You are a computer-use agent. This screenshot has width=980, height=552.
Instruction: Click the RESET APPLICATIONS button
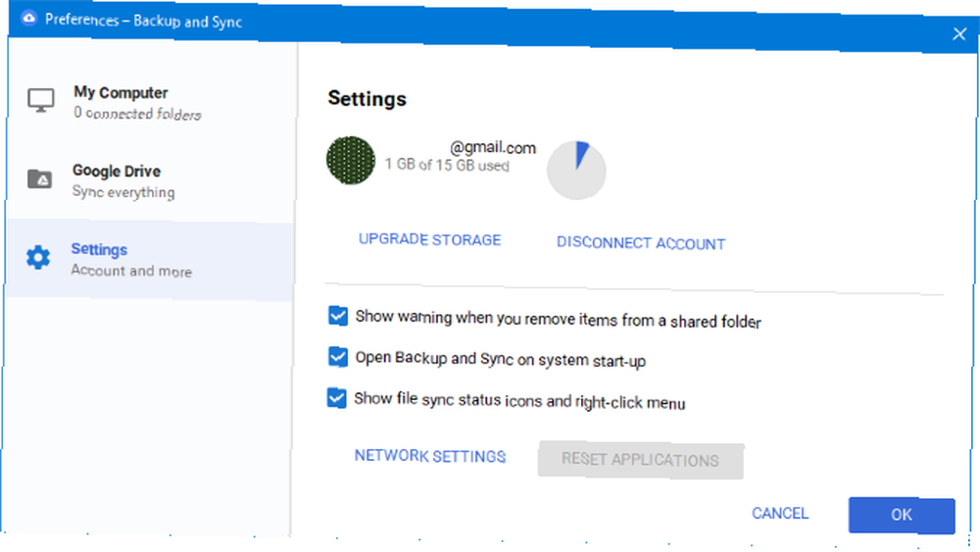[x=641, y=460]
